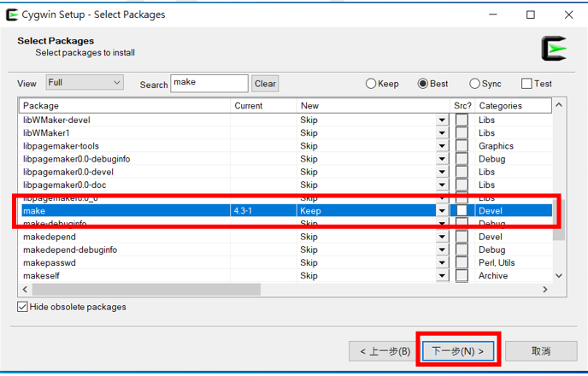588x376 pixels.
Task: Open version dropdown for makedepend-debuginfo
Action: (442, 250)
